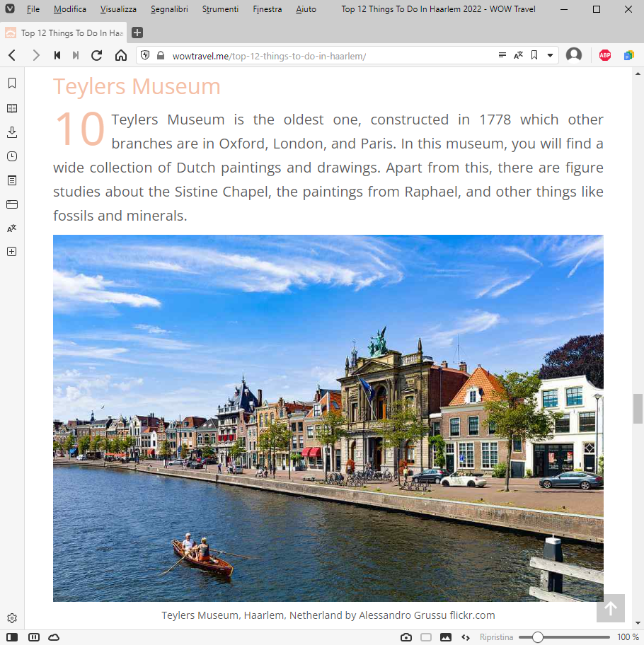This screenshot has width=644, height=645.
Task: Adjust the page zoom slider
Action: 564,637
